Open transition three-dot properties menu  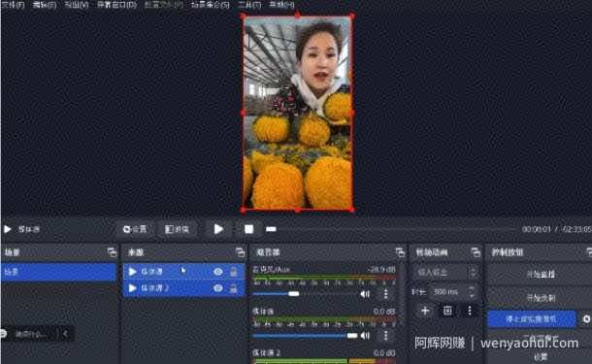(x=470, y=311)
